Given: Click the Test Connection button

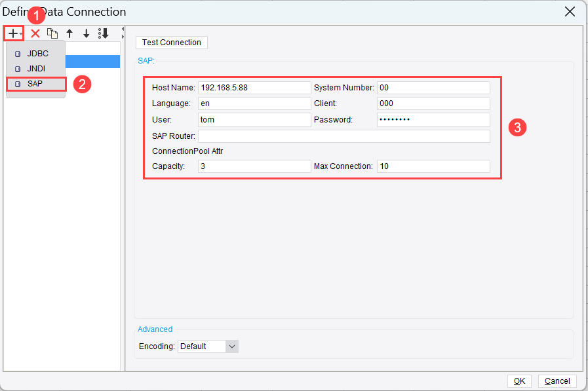Looking at the screenshot, I should coord(171,43).
